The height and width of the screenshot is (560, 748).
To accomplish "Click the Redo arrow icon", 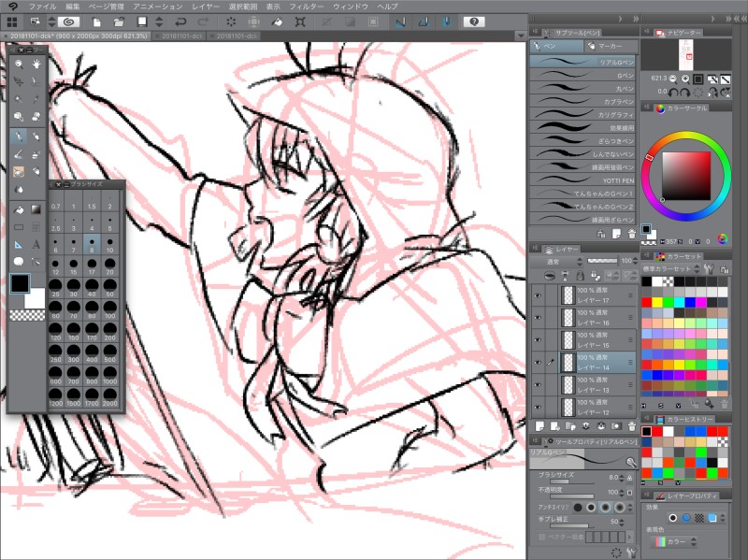I will (203, 22).
